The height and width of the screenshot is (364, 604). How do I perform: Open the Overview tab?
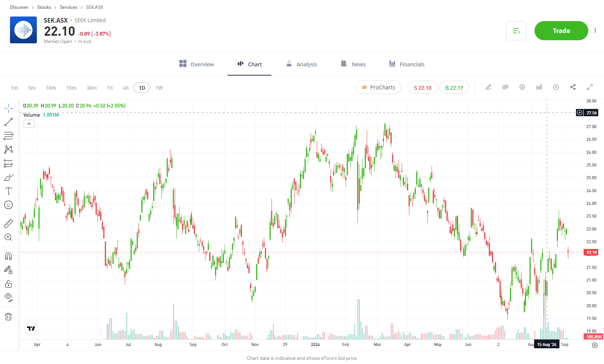[x=197, y=64]
